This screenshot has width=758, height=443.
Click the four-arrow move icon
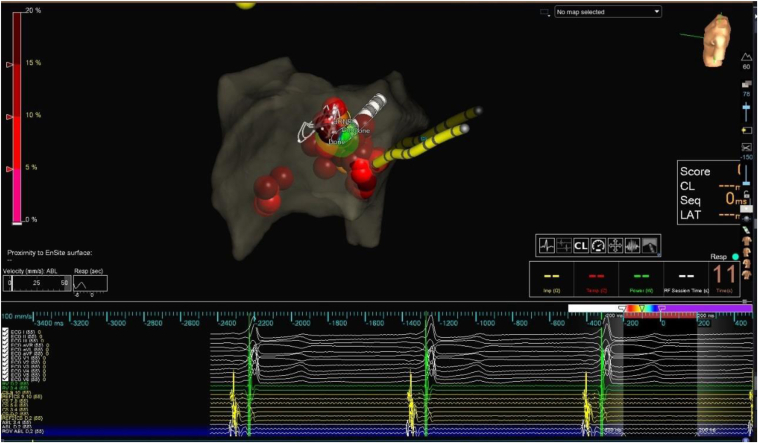pos(615,246)
